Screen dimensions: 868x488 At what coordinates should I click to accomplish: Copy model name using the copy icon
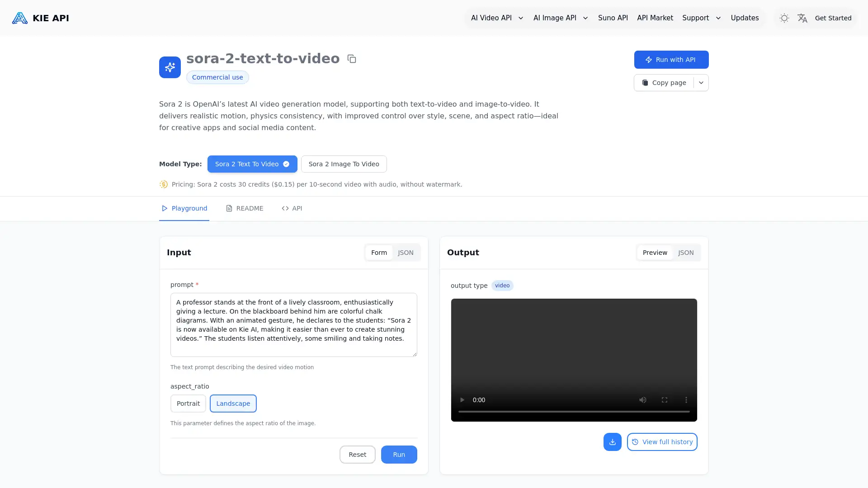pos(352,59)
